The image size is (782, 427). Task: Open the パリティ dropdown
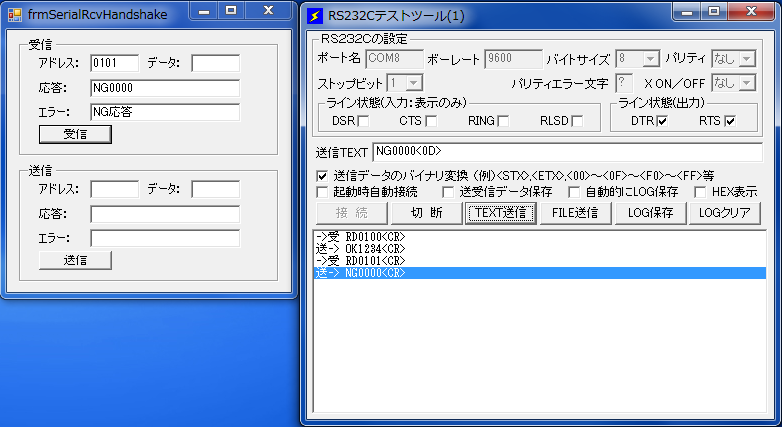[747, 59]
